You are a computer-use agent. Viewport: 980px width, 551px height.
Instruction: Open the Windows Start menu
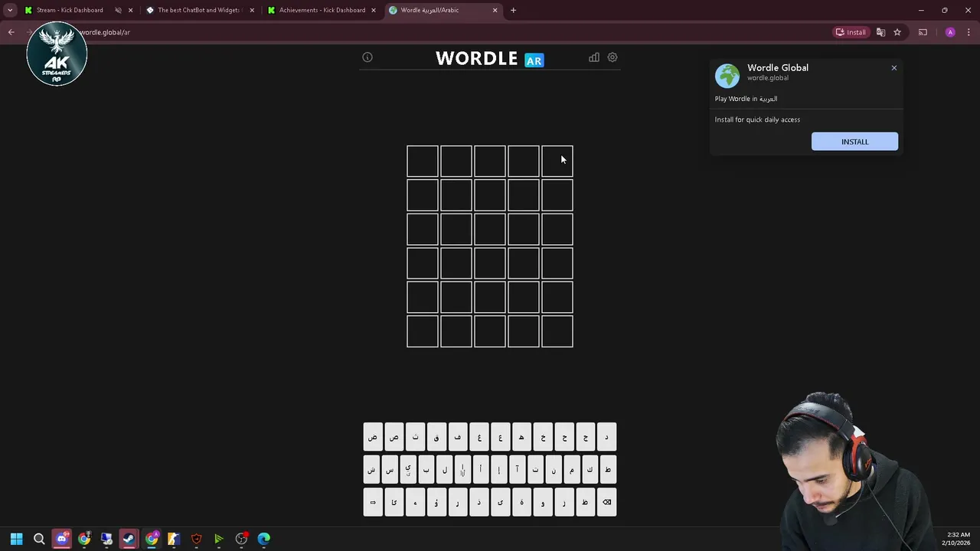17,539
